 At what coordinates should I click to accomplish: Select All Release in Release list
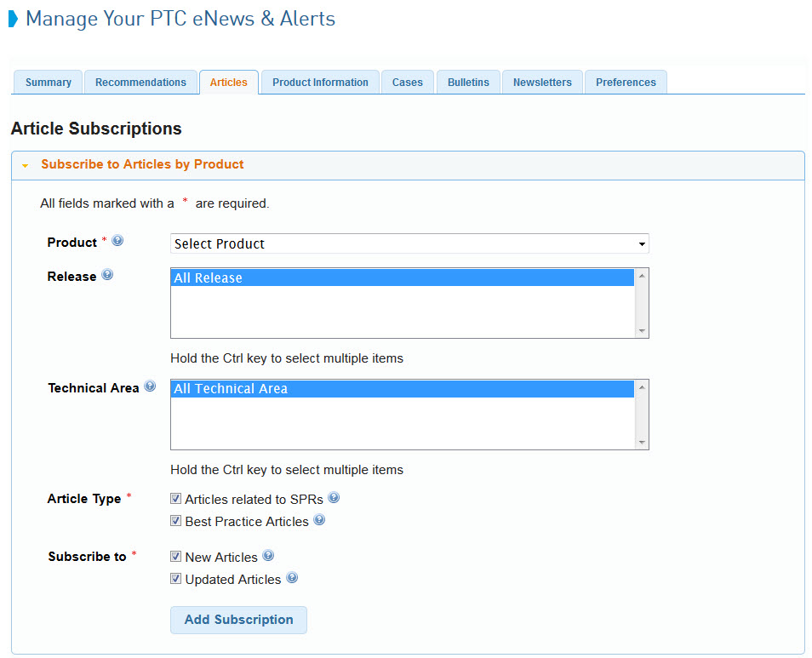click(x=403, y=278)
